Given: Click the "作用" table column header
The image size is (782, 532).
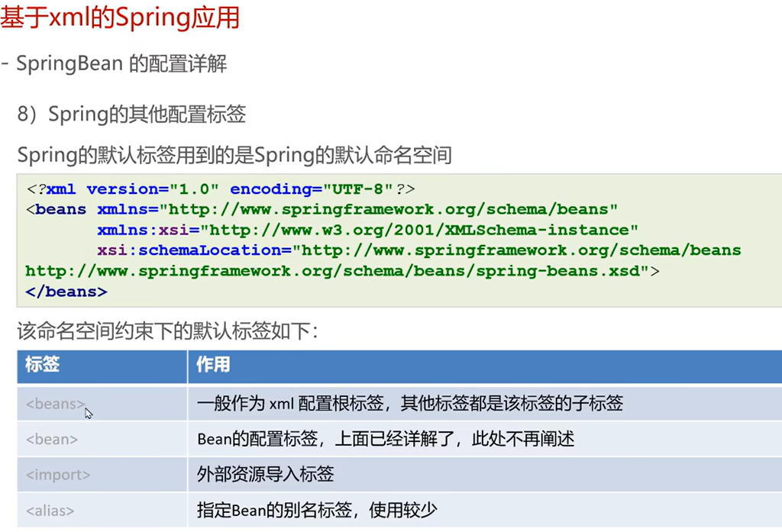Looking at the screenshot, I should coord(213,365).
